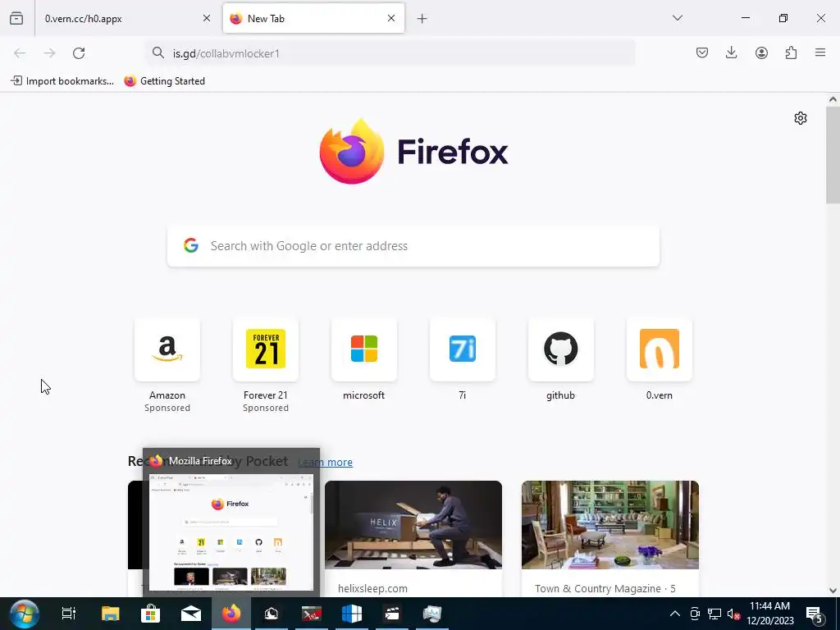This screenshot has height=630, width=840.
Task: Click the Firefox taskbar icon
Action: tap(231, 614)
